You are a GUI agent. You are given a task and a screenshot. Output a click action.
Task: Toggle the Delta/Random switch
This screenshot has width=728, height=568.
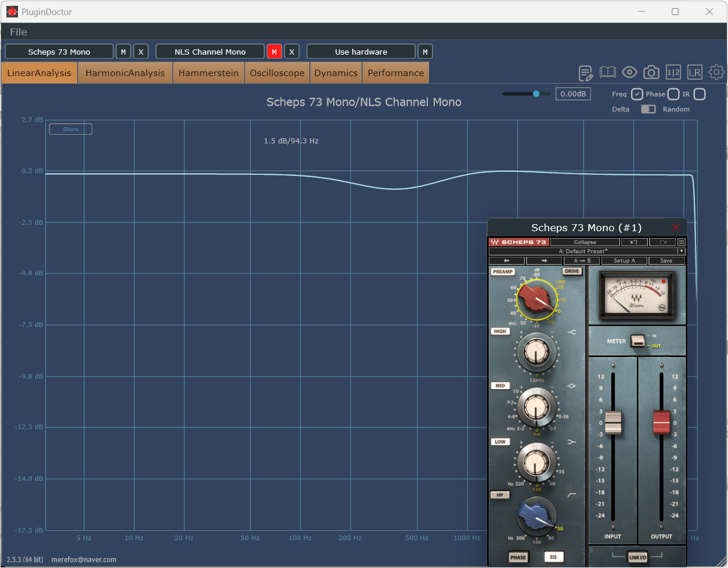pos(648,109)
